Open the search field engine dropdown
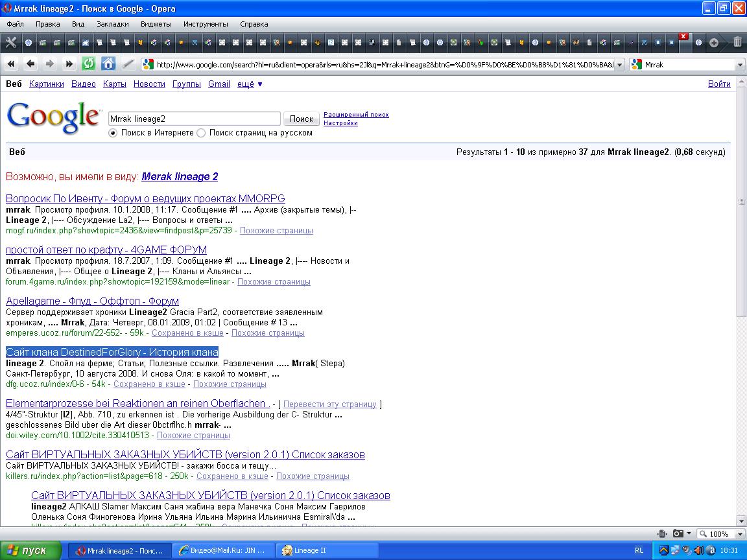Viewport: 747px width, 560px height. [x=740, y=64]
